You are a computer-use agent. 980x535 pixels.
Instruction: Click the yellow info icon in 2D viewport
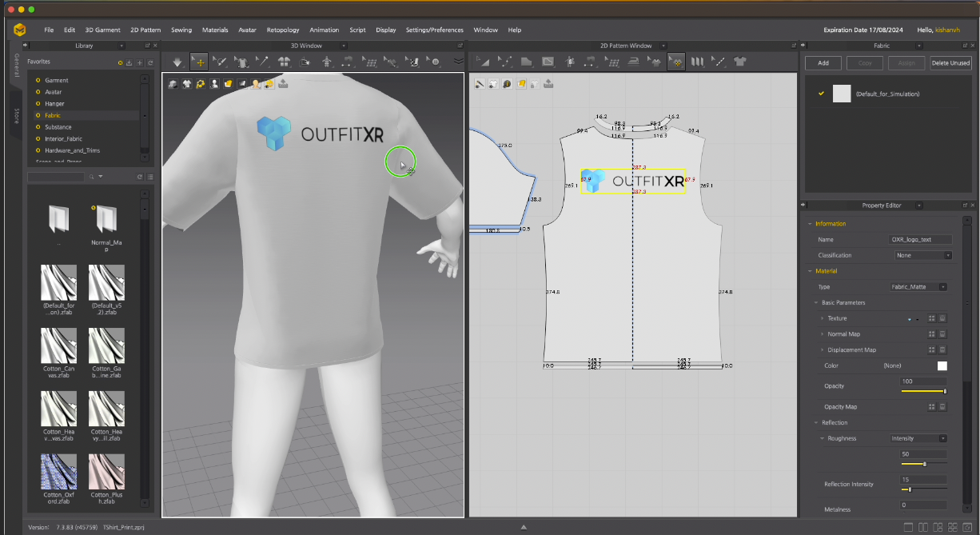coord(508,83)
